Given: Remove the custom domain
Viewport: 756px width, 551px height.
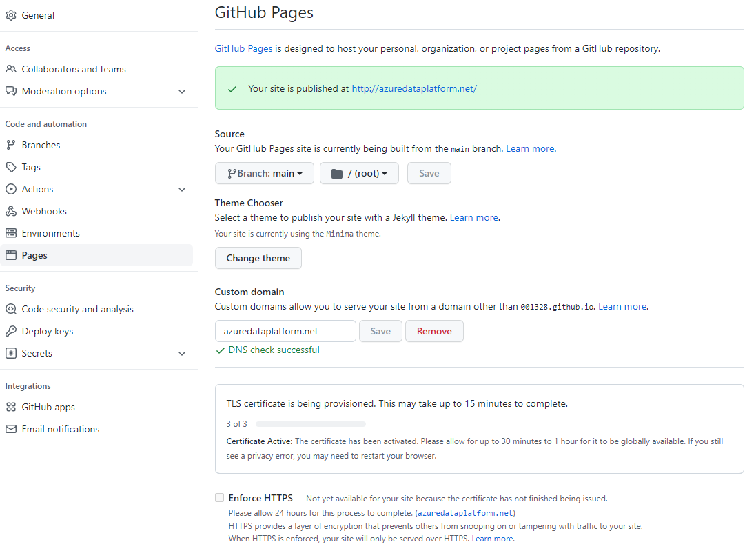Looking at the screenshot, I should tap(433, 331).
